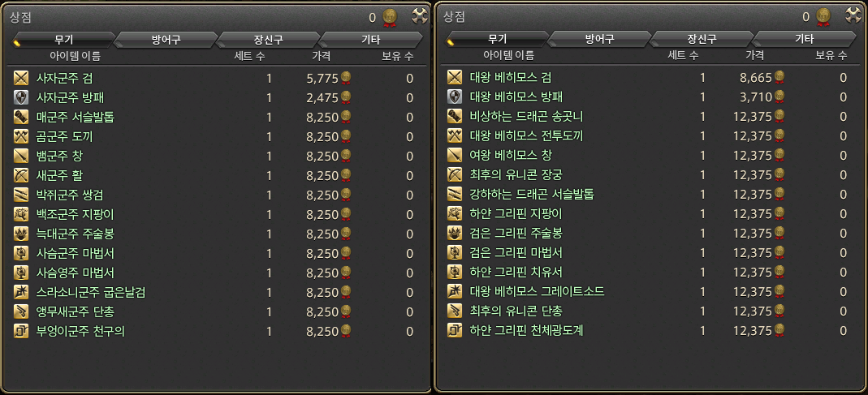Click the axe icon beside 곰군주 도끼
This screenshot has height=395, width=868.
pos(21,136)
